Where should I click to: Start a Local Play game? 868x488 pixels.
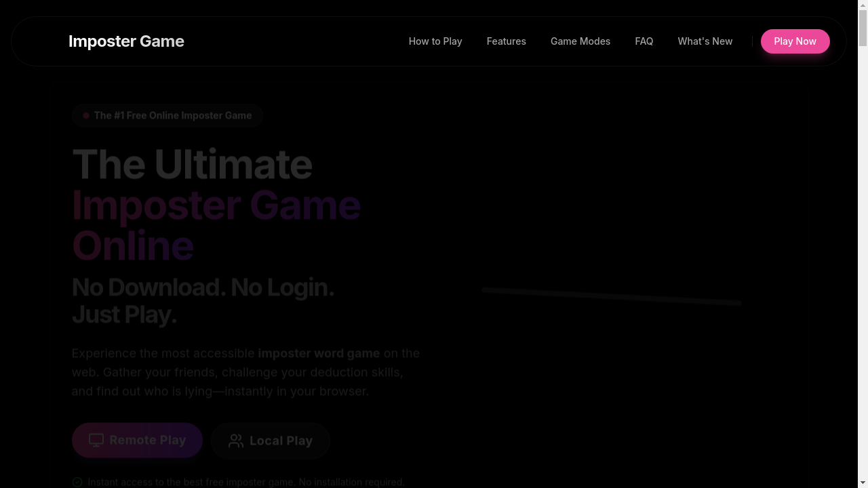(271, 441)
